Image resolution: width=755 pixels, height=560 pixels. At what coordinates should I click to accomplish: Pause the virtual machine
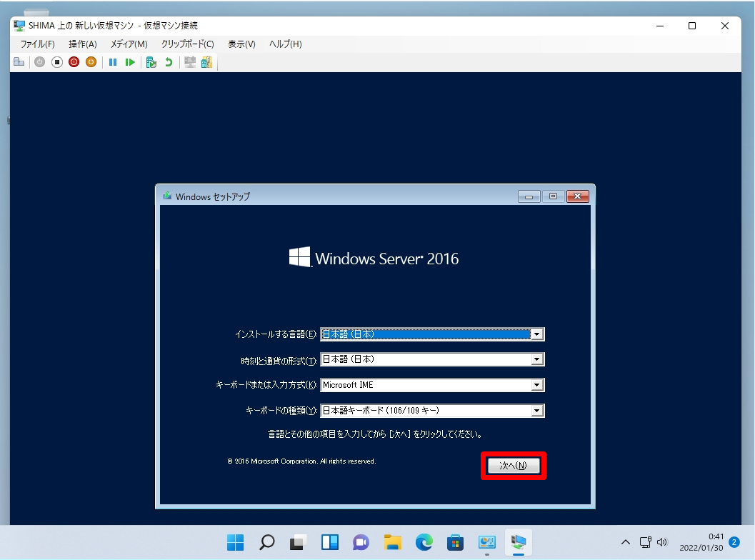coord(113,62)
